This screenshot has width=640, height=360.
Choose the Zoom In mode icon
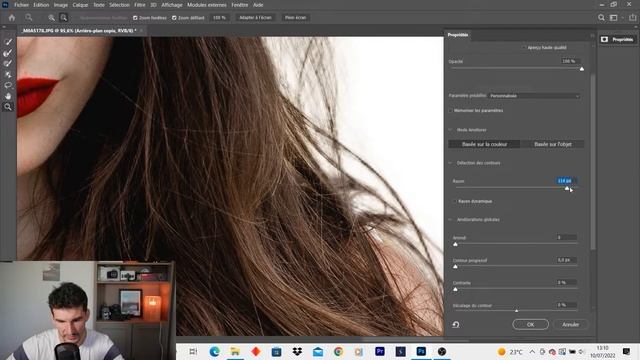pos(51,18)
